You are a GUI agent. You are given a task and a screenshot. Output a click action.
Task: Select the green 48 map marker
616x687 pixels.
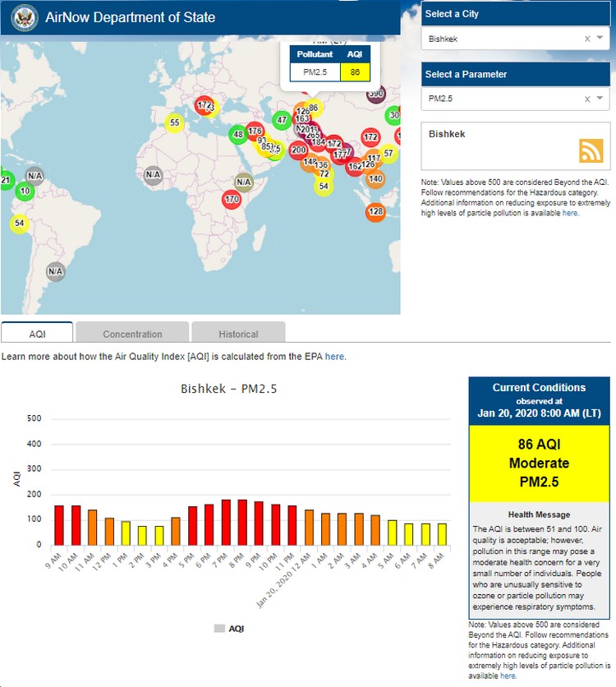tap(238, 134)
